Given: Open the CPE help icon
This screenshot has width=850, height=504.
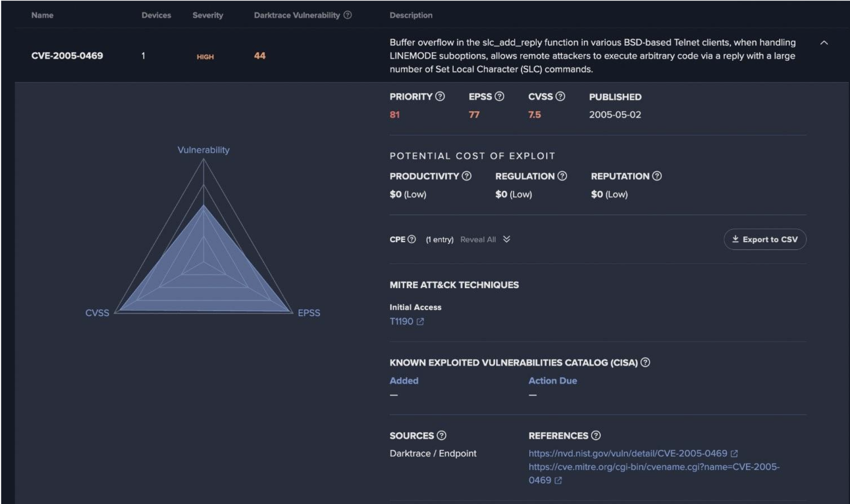Looking at the screenshot, I should coord(411,239).
